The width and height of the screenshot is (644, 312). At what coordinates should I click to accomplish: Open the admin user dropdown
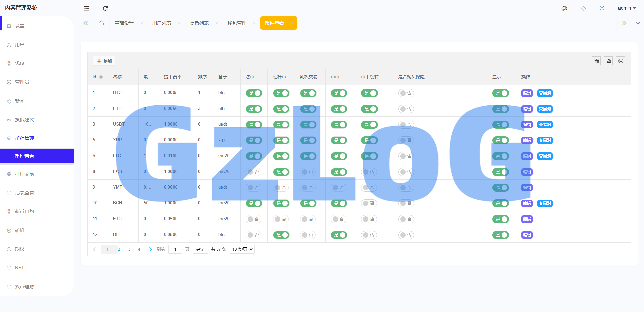point(627,8)
